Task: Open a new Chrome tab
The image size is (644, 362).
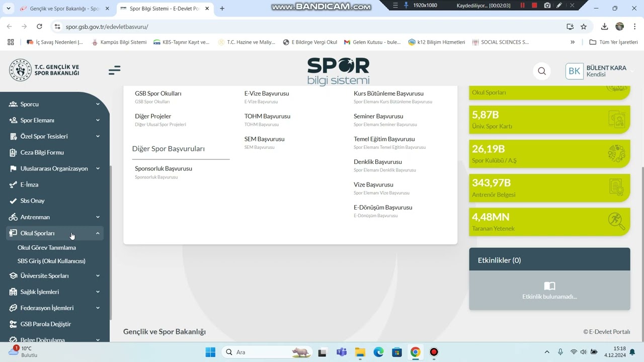Action: (222, 9)
